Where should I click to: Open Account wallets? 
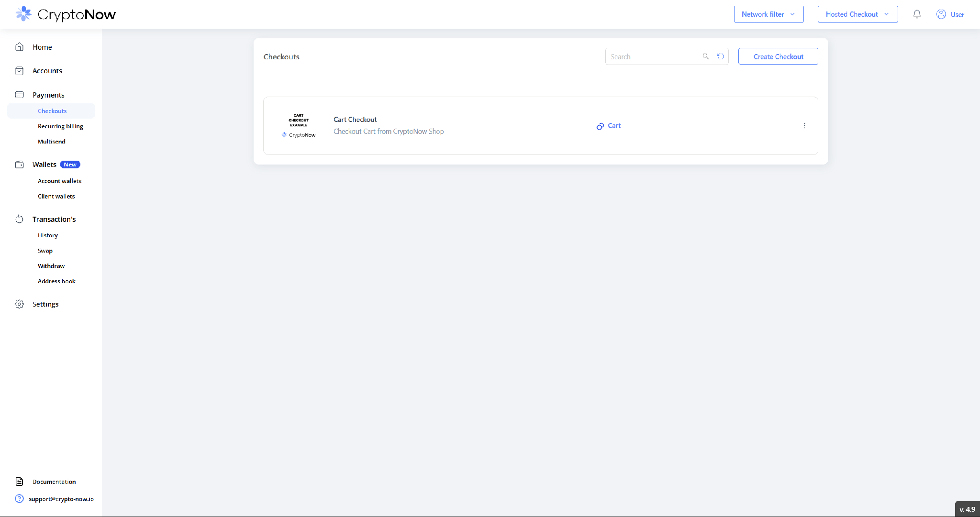pos(60,181)
